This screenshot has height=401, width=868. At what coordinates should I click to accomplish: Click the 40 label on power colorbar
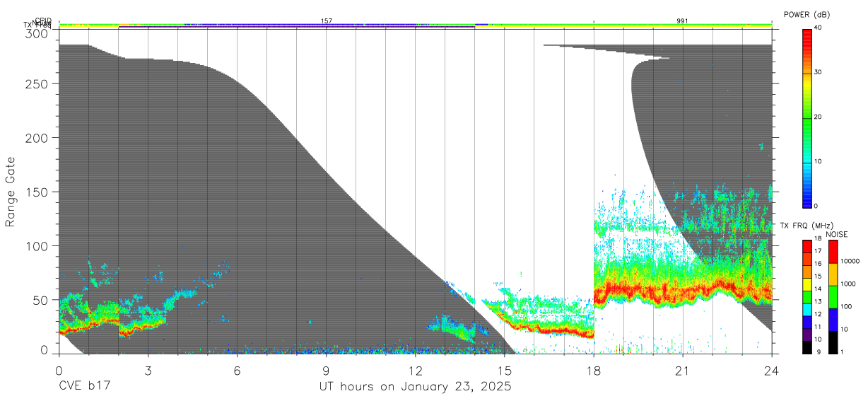(819, 28)
